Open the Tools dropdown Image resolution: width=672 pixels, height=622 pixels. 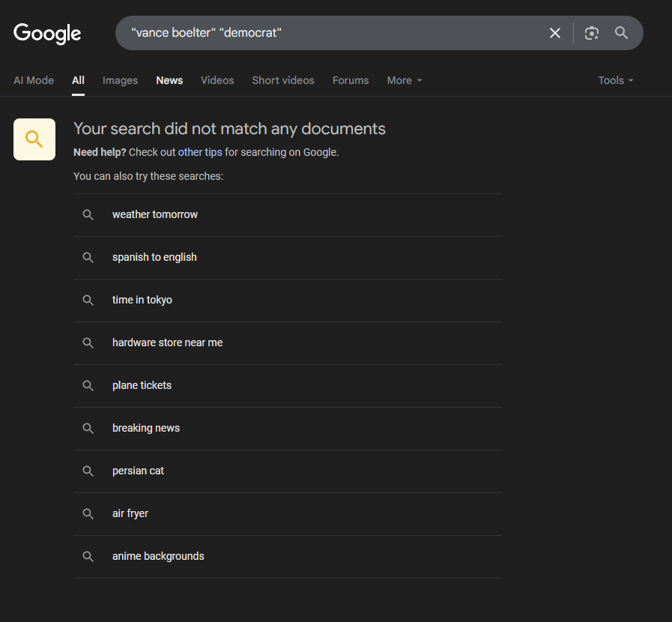pyautogui.click(x=615, y=80)
